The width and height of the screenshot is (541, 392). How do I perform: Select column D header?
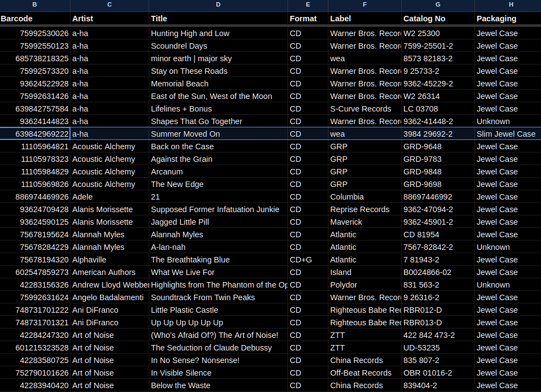[218, 4]
